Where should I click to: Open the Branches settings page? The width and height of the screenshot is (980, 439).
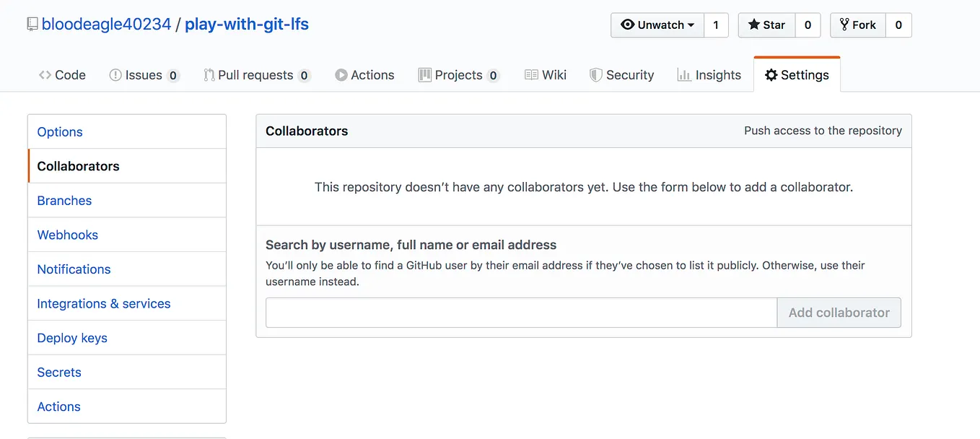point(127,201)
